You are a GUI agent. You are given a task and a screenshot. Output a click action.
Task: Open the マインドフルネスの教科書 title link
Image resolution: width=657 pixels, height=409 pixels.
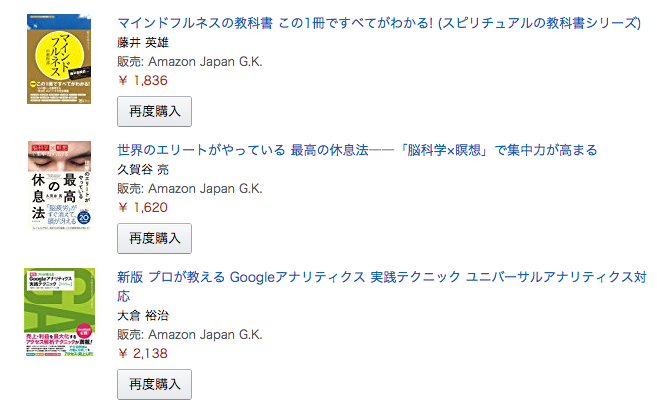pyautogui.click(x=379, y=23)
